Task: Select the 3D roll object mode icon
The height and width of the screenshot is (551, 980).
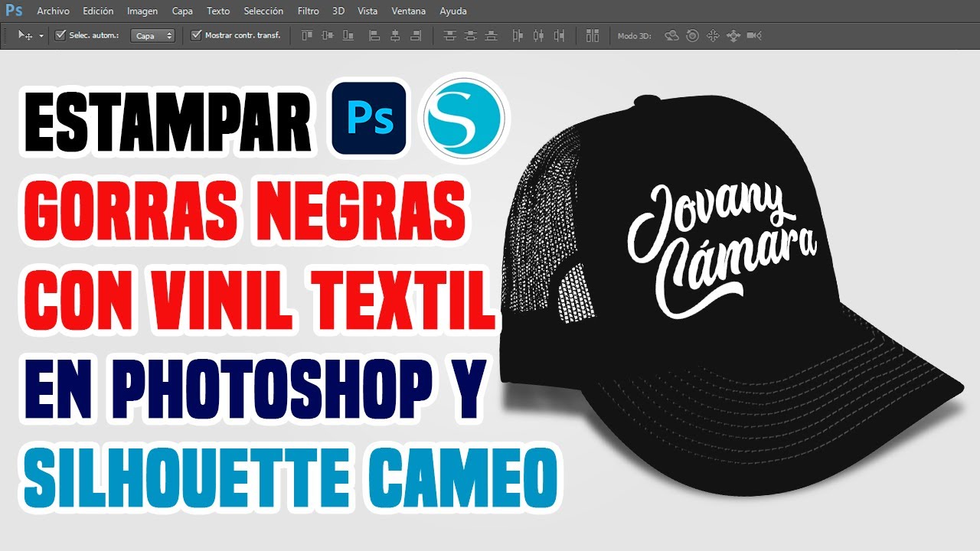Action: 692,35
